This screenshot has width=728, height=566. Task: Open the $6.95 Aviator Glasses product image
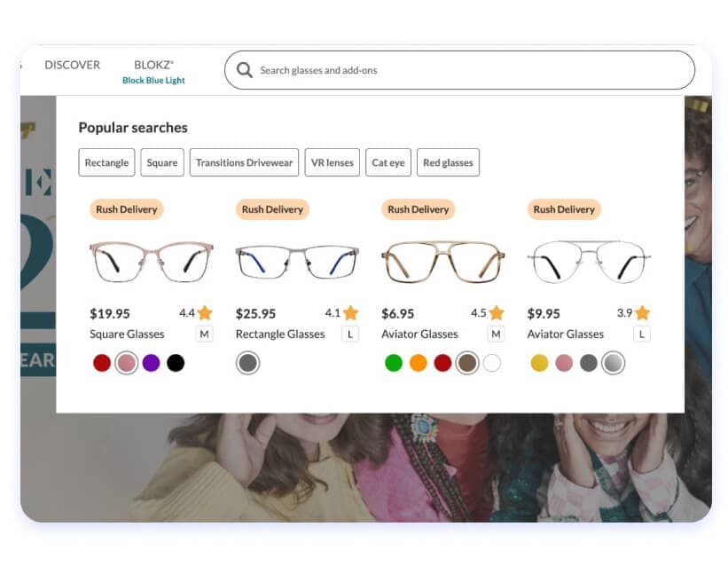click(x=442, y=262)
